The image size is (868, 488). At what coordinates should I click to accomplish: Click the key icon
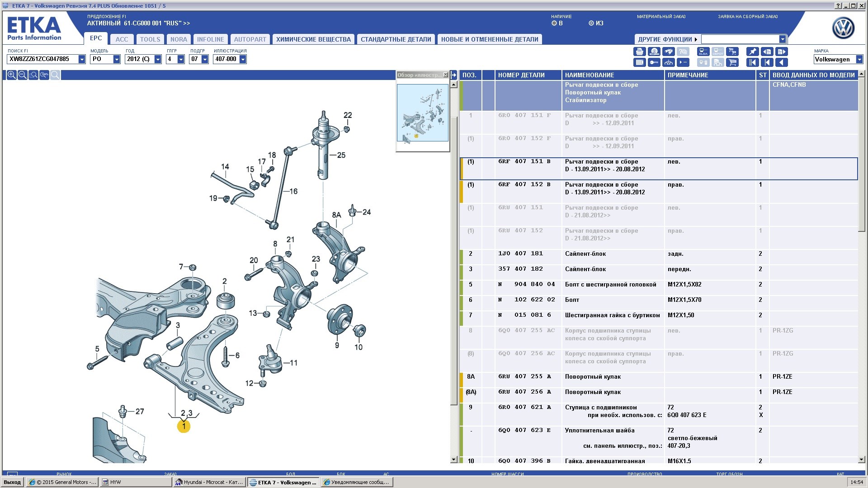click(654, 62)
